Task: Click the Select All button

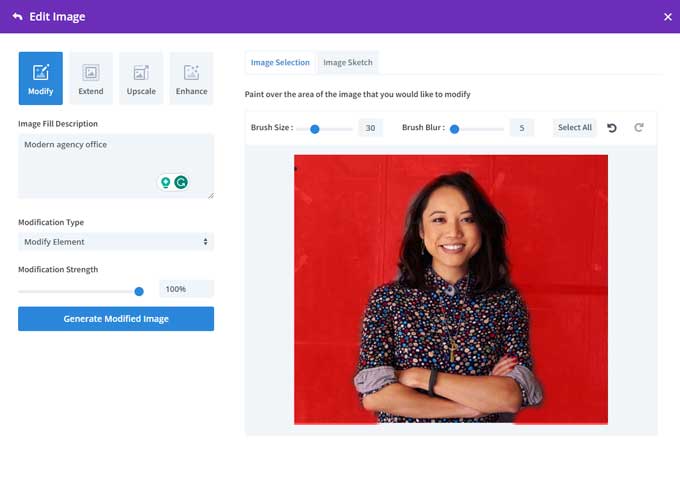Action: coord(575,127)
